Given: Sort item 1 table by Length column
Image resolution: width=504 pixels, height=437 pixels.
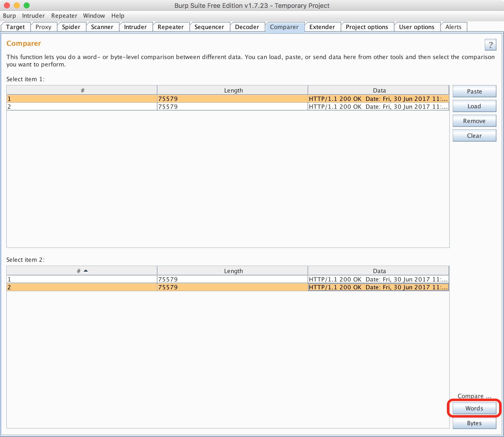Looking at the screenshot, I should (x=233, y=90).
